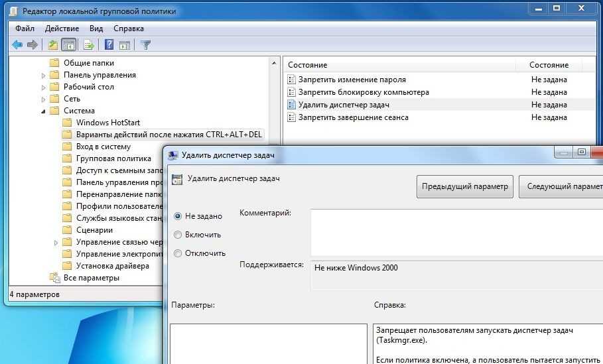
Task: Select 'Варианты действий после нажатия CTRL+ALT+DEL' in tree
Action: click(168, 135)
